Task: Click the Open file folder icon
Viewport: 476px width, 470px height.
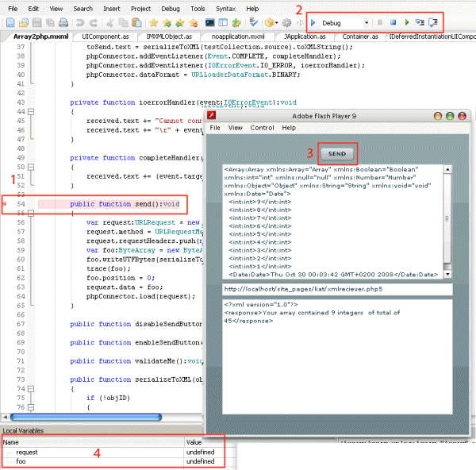Action: (x=23, y=22)
